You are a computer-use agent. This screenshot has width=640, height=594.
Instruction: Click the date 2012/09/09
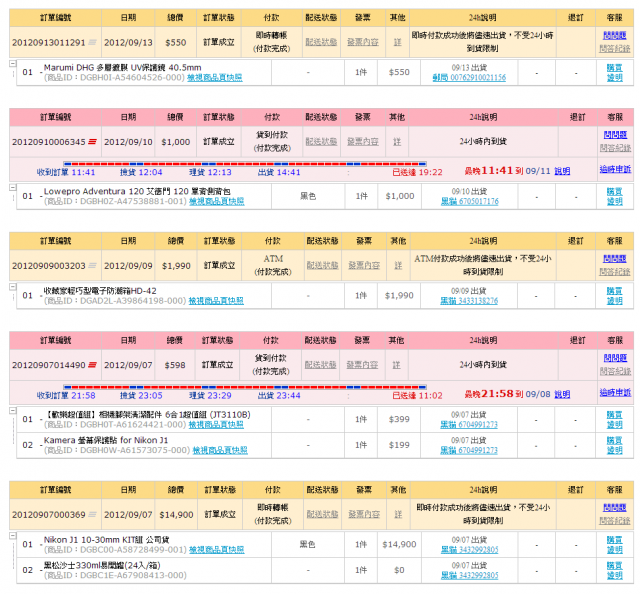click(x=128, y=265)
